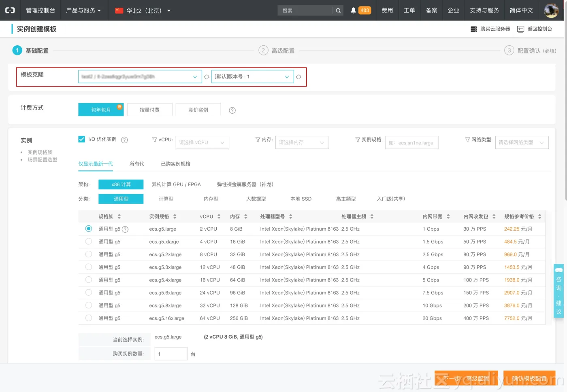The width and height of the screenshot is (567, 392).
Task: Sort by 内网带宽 column arrows
Action: (448, 217)
